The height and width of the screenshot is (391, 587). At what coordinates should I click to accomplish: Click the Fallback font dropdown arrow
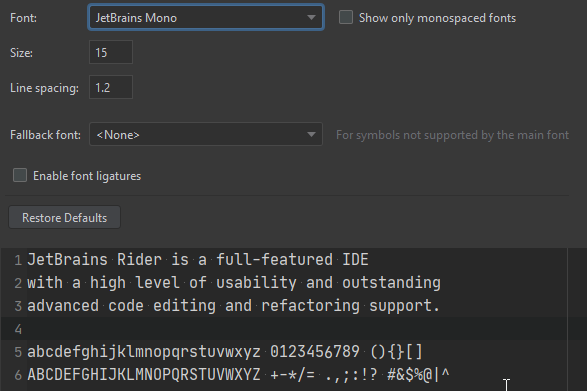tap(311, 134)
